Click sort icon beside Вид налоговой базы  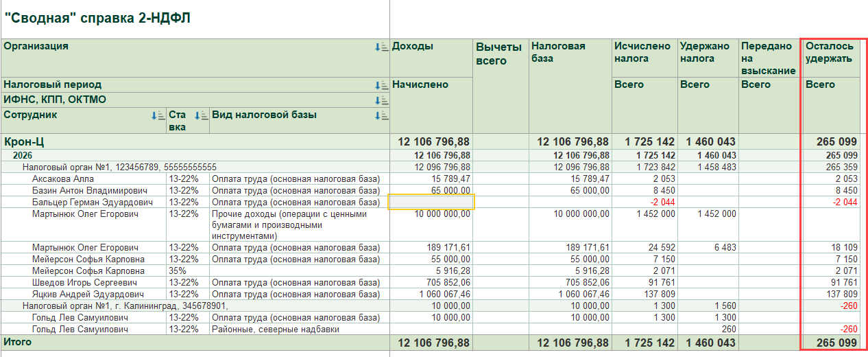click(382, 115)
